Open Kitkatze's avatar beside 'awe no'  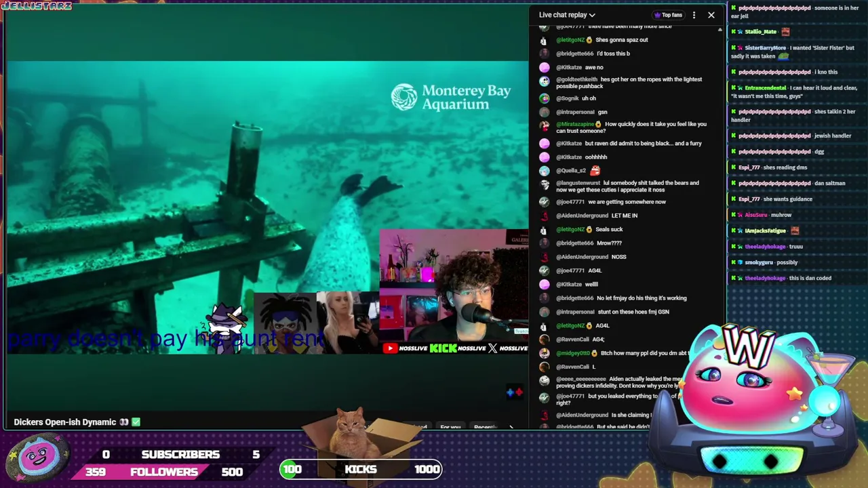coord(544,67)
